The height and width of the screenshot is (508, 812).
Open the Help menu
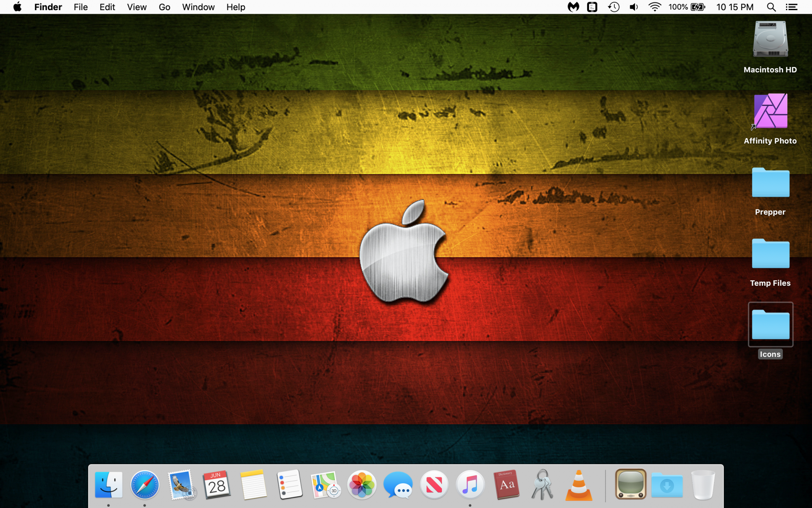point(236,7)
